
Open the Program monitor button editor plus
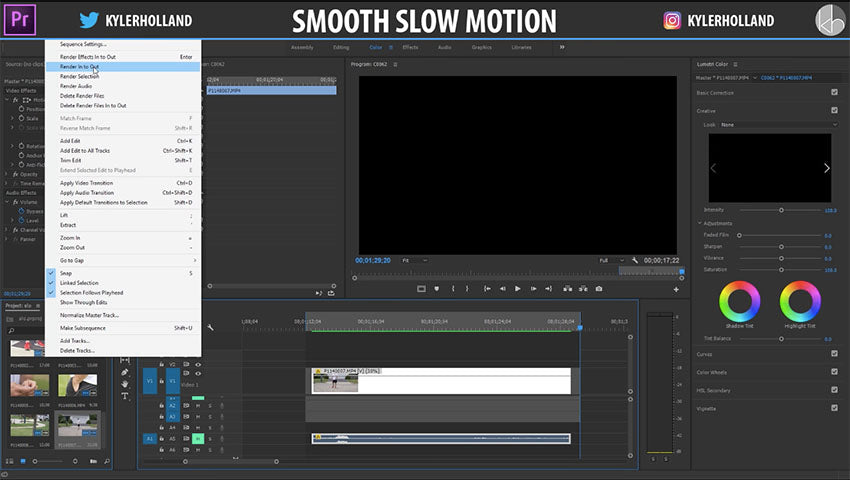point(676,290)
